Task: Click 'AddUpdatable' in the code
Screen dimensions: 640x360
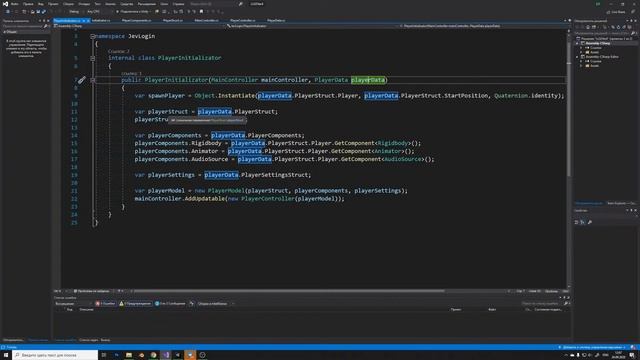Action: [x=204, y=199]
